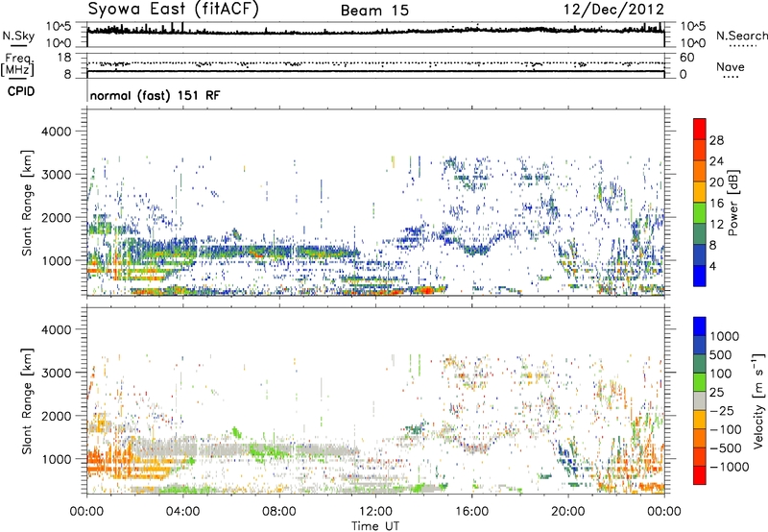
Task: Click the '-500' value on Velocity colorbar
Action: pos(726,448)
